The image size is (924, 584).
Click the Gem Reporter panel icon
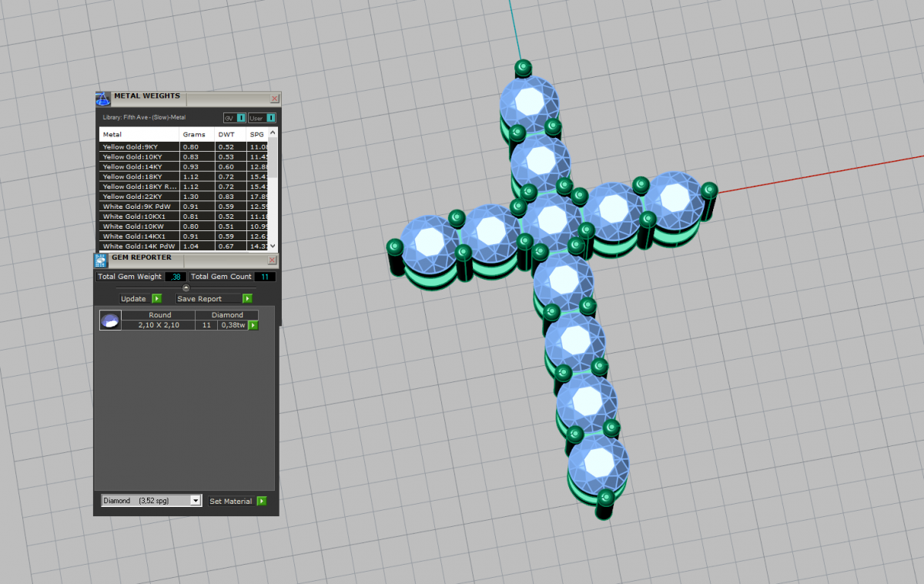[100, 260]
